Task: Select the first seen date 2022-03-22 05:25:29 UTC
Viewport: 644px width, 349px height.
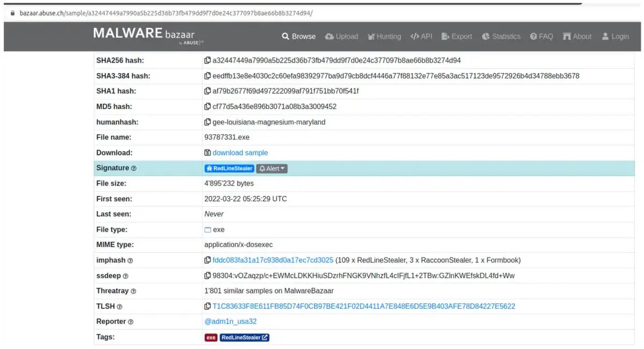Action: pos(246,199)
